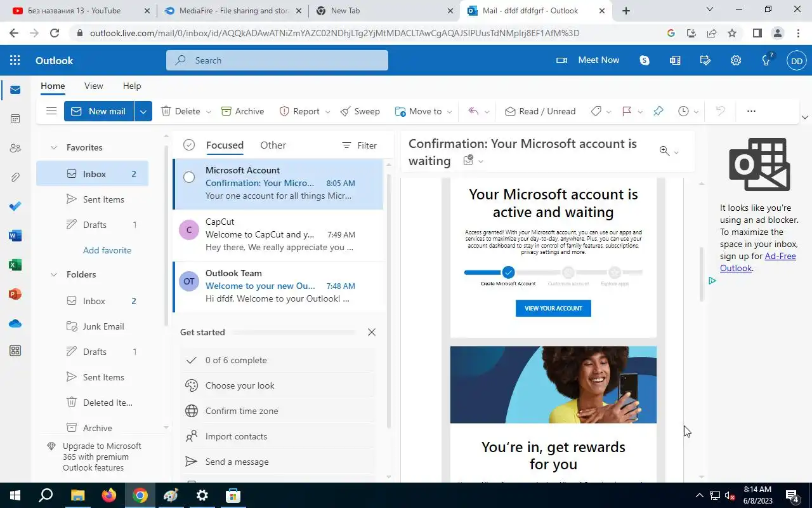This screenshot has width=812, height=508.
Task: Open Tips lightbulb with 7 badge
Action: click(766, 60)
